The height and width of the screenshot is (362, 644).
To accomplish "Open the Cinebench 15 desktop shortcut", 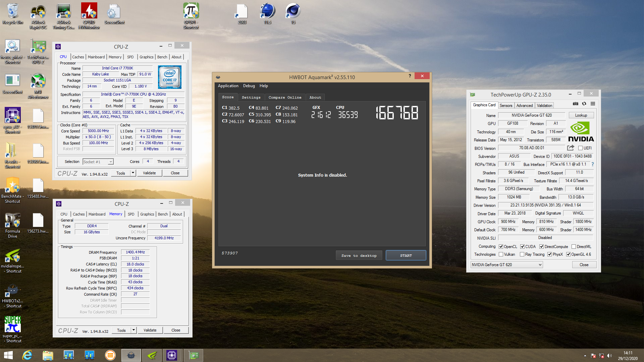I will (293, 13).
